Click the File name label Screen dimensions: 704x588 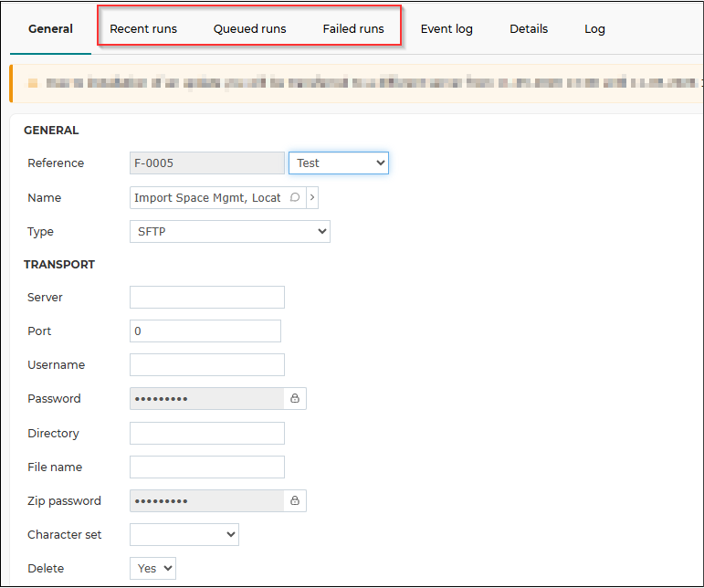[55, 467]
